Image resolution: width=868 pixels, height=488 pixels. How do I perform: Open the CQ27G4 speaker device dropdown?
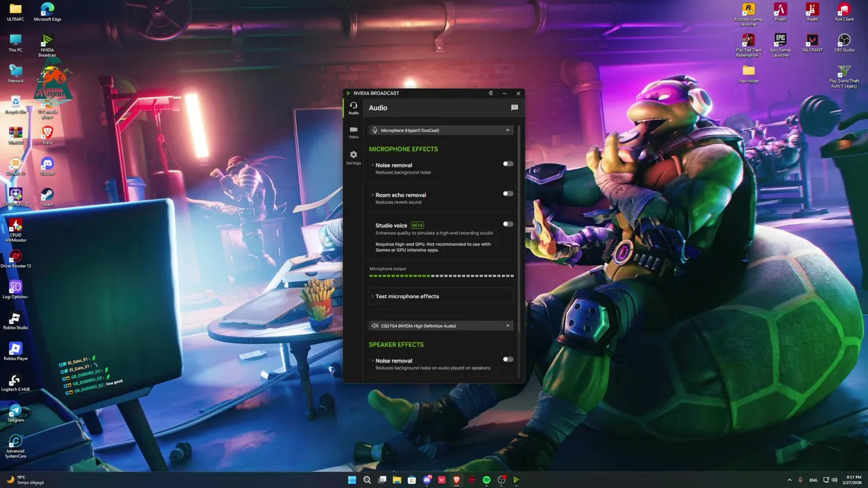point(441,326)
